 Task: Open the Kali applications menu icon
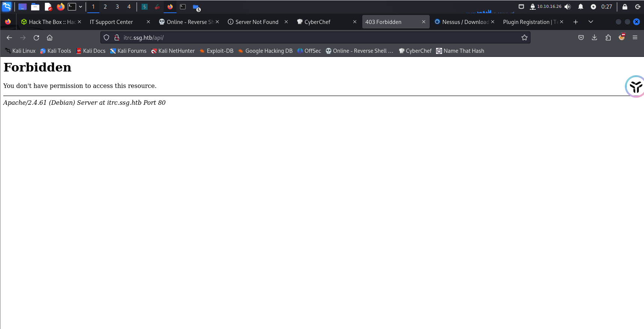pyautogui.click(x=7, y=6)
